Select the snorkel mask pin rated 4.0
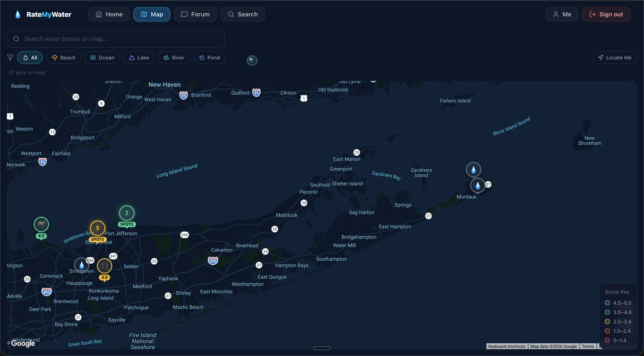Screen dimensions: 644x356 tap(41, 224)
